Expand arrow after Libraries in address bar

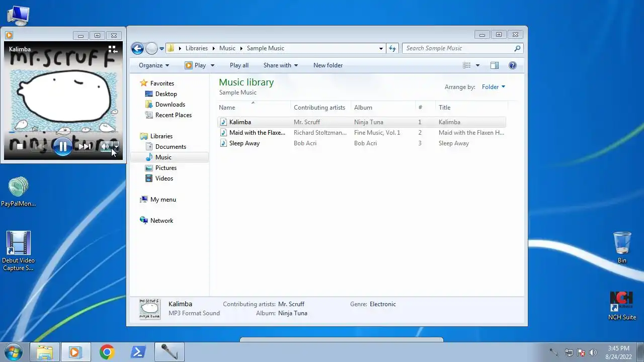[x=213, y=48]
